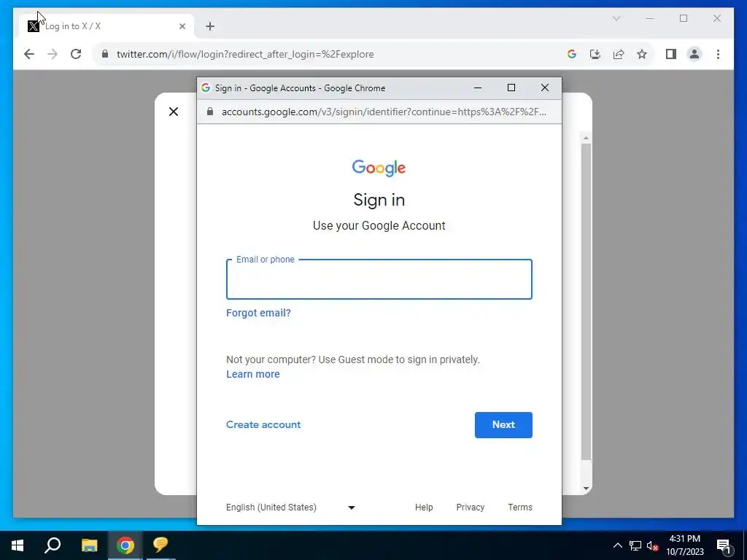This screenshot has width=747, height=560.
Task: Click the twitter.com URL in address bar
Action: [x=245, y=54]
